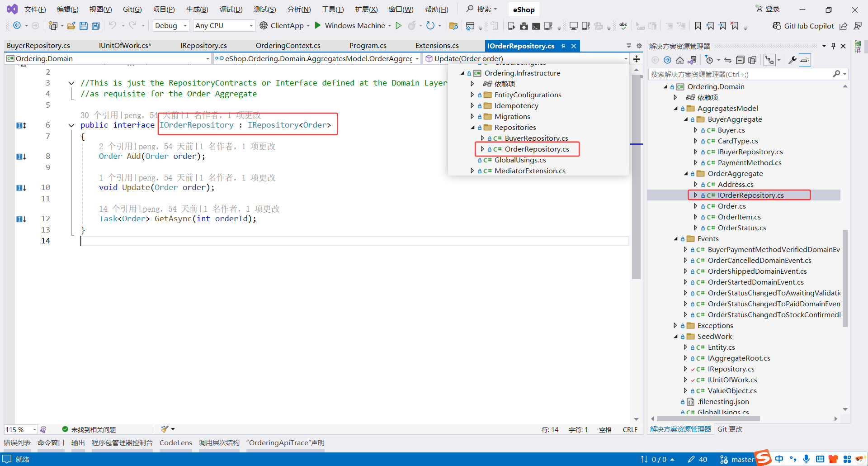The height and width of the screenshot is (466, 868).
Task: Switch views icon in Solution Explorer
Action: point(692,60)
